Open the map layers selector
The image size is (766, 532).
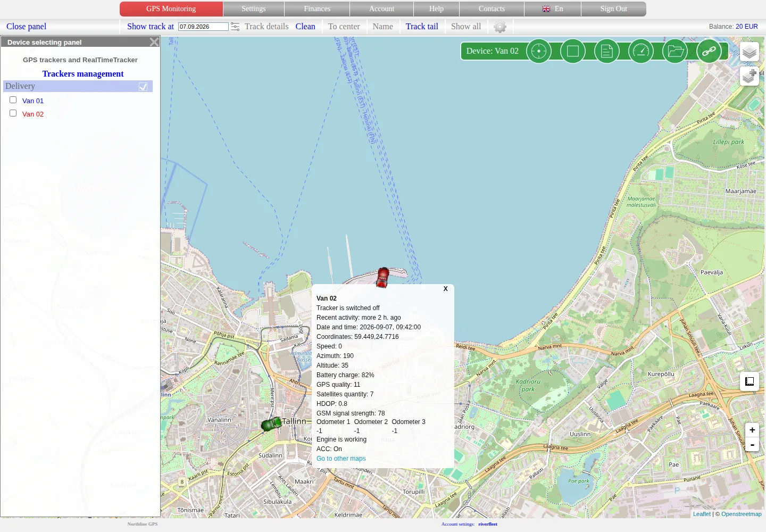749,52
